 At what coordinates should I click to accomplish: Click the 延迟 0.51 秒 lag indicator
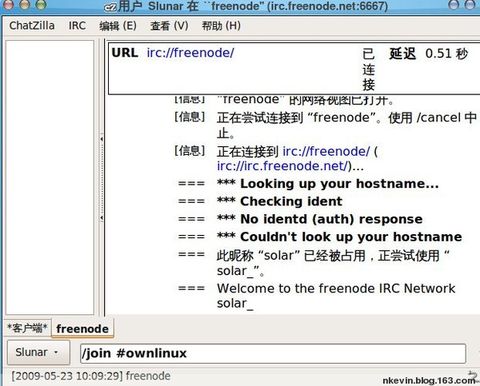(429, 53)
